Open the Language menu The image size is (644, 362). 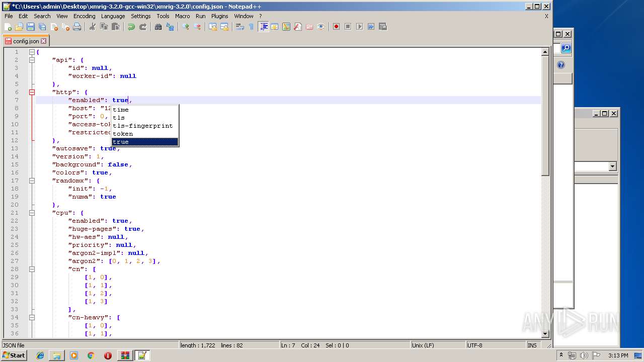pos(113,16)
